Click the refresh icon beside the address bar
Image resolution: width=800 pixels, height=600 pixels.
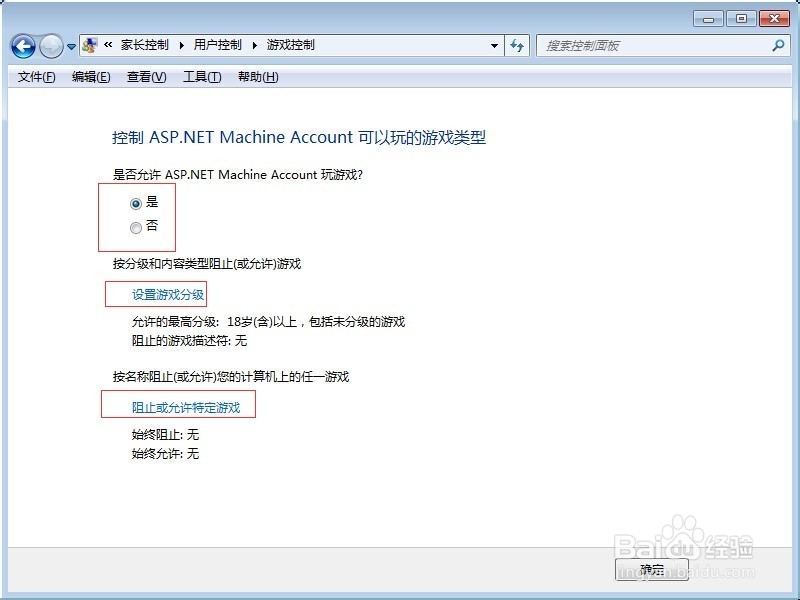517,45
